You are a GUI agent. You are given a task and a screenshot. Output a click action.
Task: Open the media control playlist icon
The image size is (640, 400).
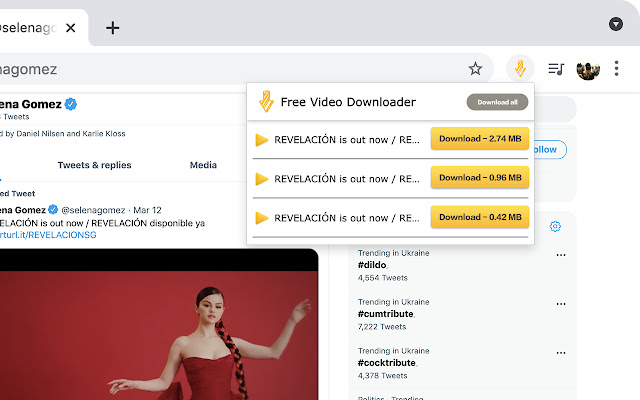pos(556,69)
